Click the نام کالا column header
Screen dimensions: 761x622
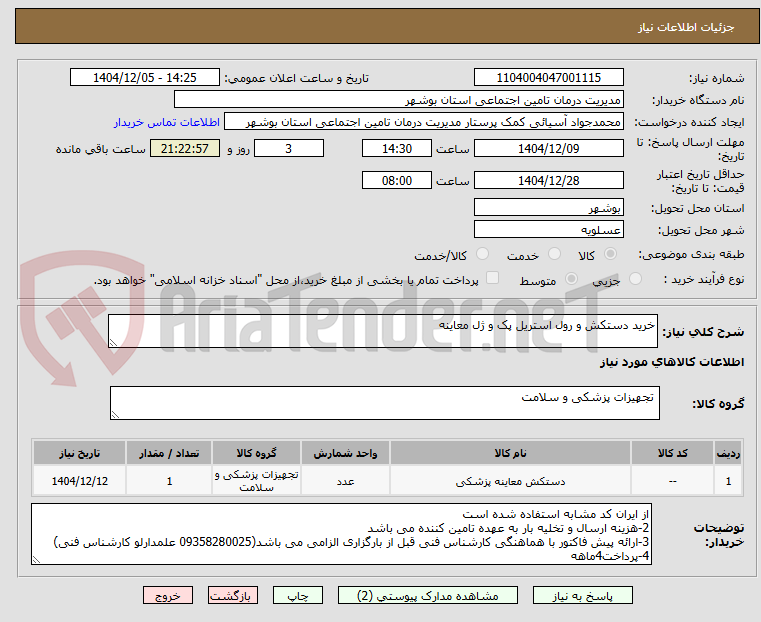click(x=510, y=453)
